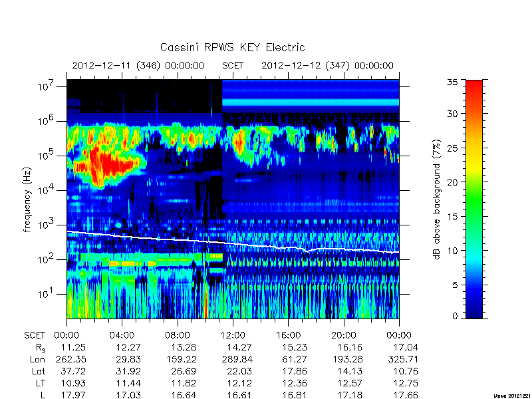Screen dimensions: 532x399
Task: Click the 10^7 frequency tick label
Action: click(x=47, y=86)
